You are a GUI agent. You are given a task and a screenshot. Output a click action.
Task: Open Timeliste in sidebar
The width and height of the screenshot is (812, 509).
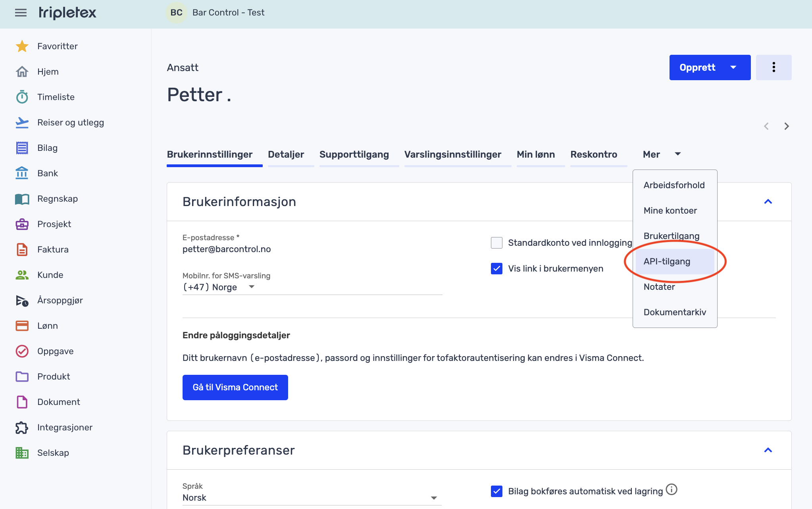tap(56, 97)
